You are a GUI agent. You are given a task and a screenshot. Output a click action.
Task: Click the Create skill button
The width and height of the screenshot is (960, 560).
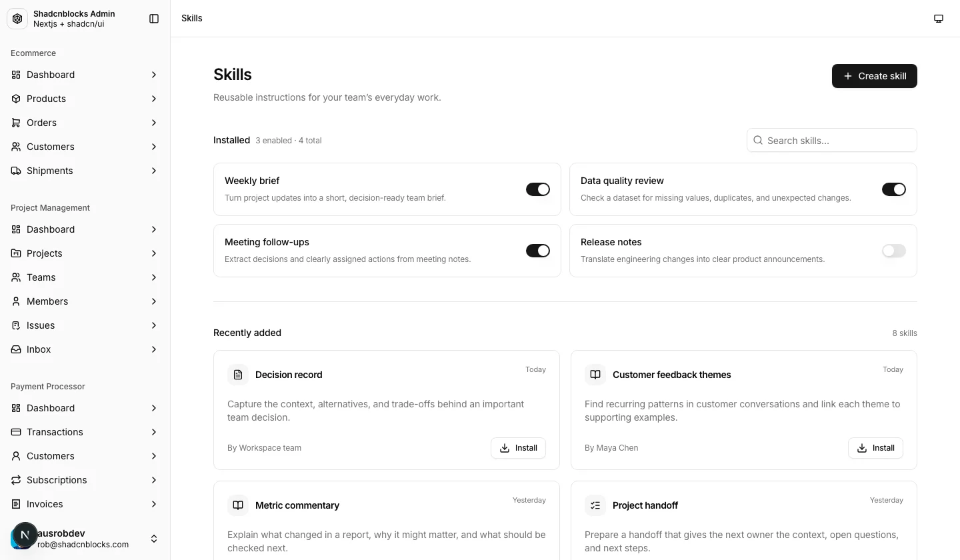point(875,76)
